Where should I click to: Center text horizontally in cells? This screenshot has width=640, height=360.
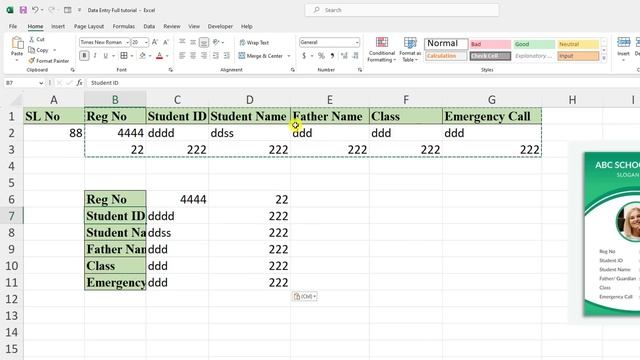pos(193,55)
